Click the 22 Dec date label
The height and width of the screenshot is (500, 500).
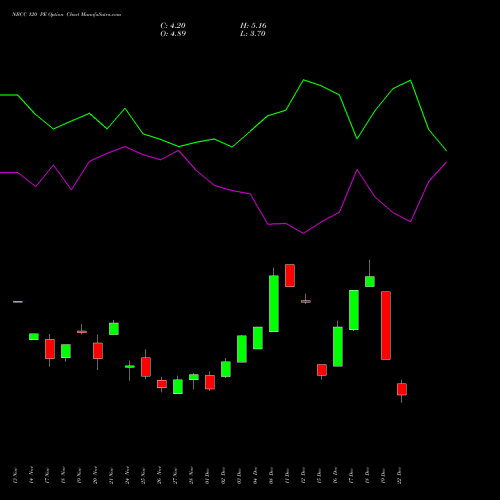(399, 475)
